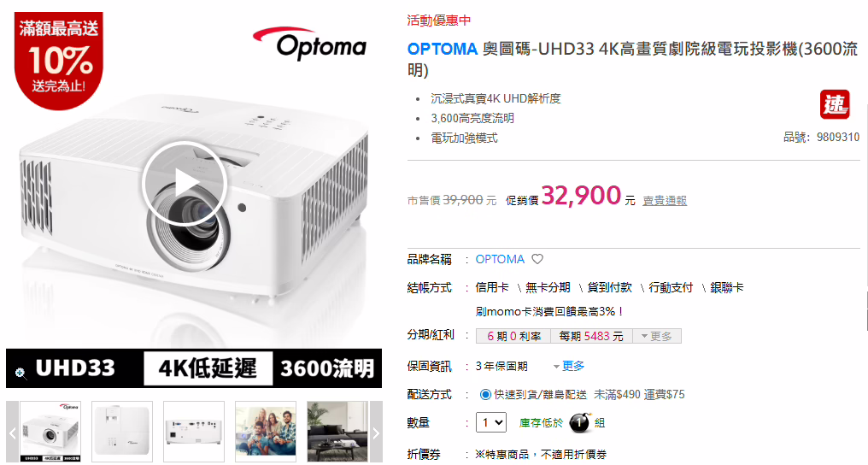Click the red 速 fast-delivery icon
Viewport: 868px width, 465px height.
coord(834,104)
